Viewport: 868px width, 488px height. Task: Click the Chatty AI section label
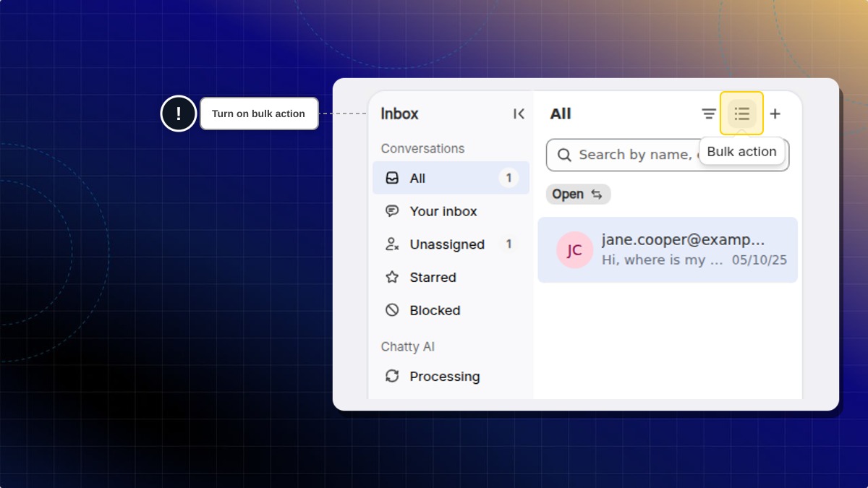(408, 346)
